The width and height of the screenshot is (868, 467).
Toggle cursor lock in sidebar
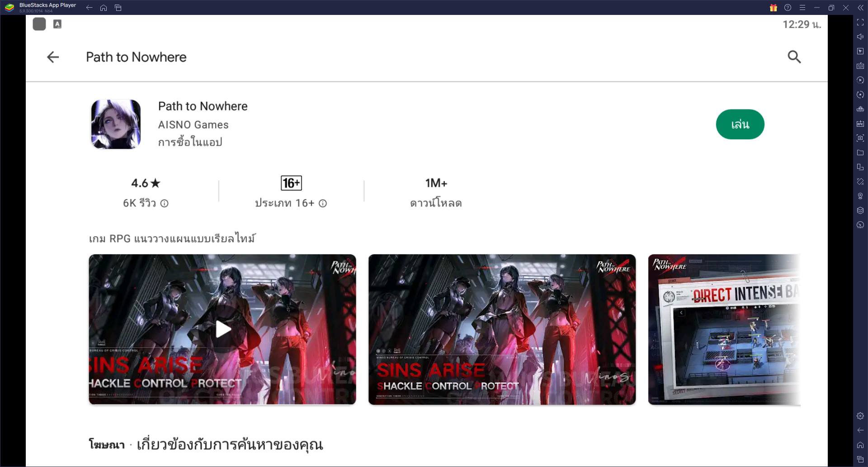(x=860, y=51)
